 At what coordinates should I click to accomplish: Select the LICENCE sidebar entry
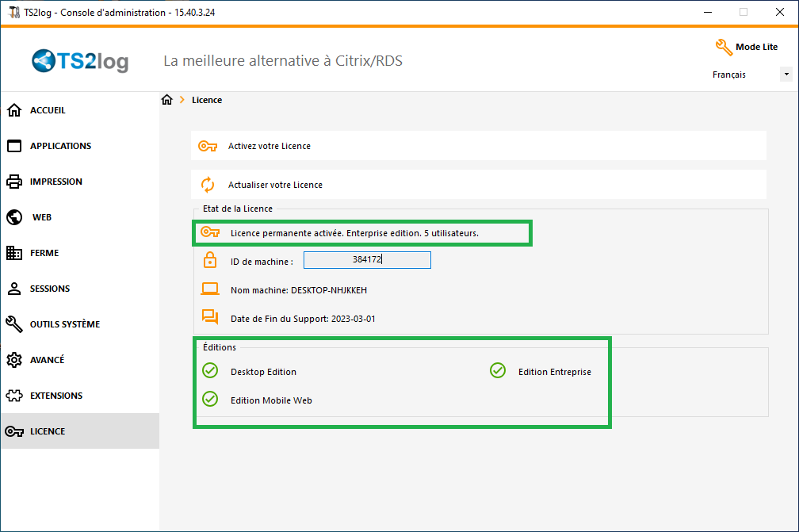[x=80, y=431]
